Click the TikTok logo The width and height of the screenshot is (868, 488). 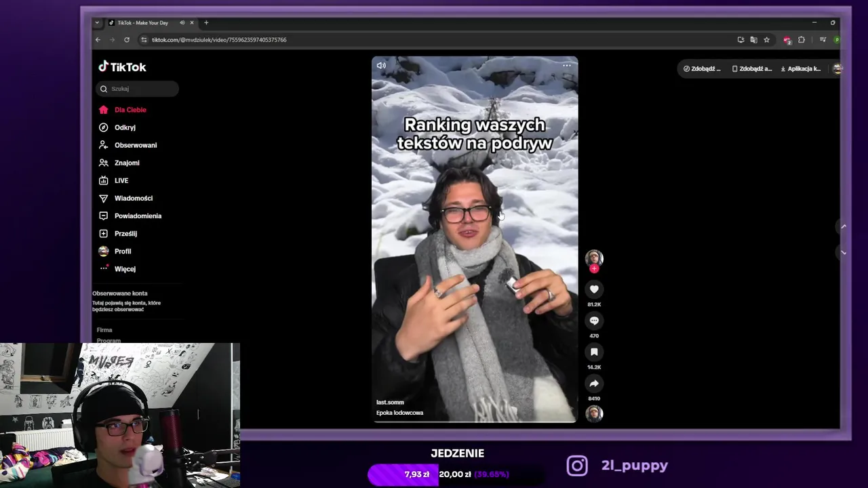point(122,66)
